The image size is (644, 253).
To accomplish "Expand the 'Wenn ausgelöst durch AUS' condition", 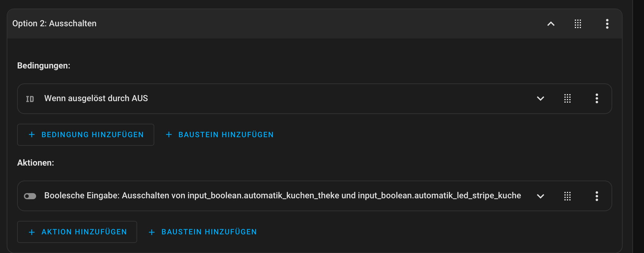I will (540, 99).
